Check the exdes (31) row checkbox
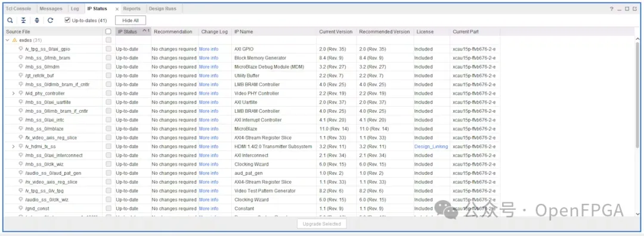 click(x=109, y=40)
